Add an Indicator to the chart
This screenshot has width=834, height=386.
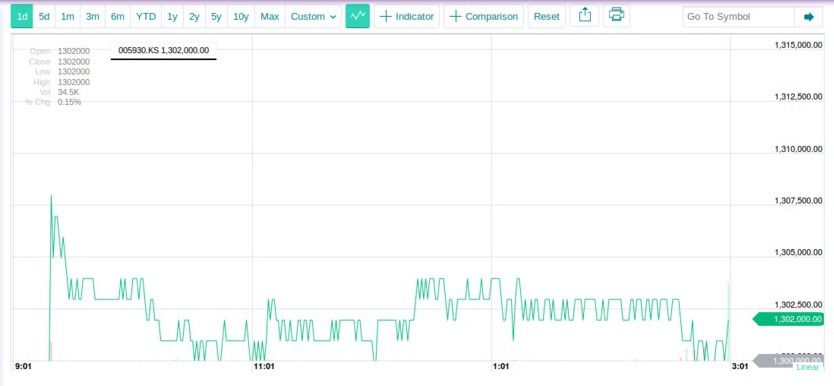(407, 16)
